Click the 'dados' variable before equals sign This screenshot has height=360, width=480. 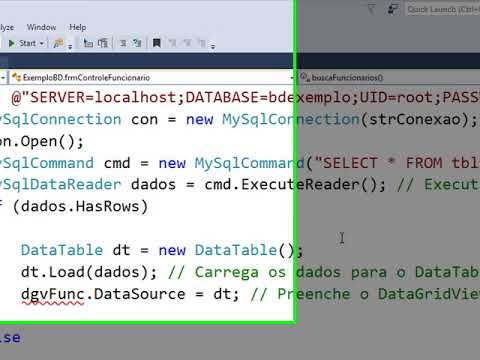point(153,184)
